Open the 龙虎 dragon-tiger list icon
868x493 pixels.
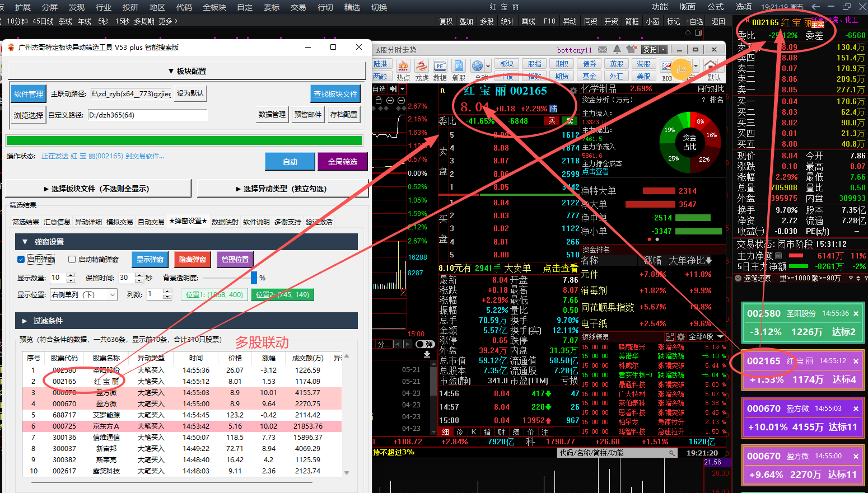(x=422, y=66)
